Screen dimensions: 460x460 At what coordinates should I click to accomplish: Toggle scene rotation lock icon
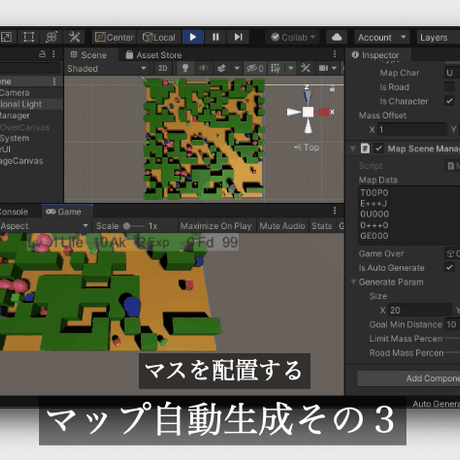pyautogui.click(x=332, y=89)
